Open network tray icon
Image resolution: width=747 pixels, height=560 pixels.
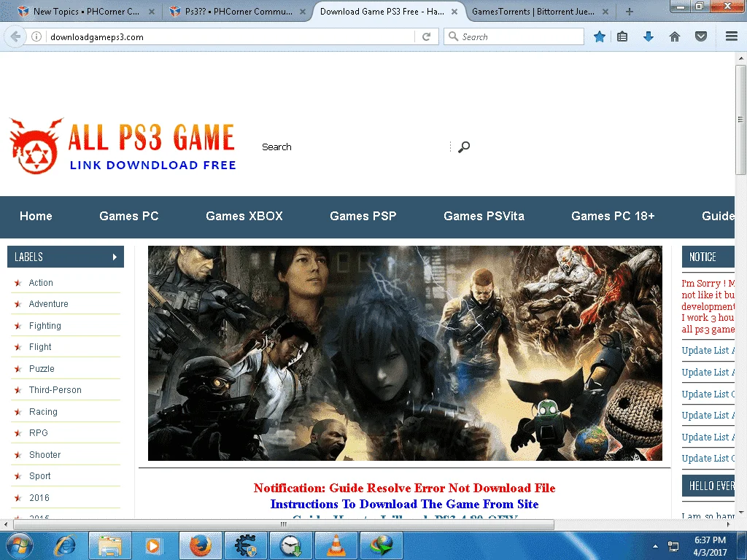[673, 546]
